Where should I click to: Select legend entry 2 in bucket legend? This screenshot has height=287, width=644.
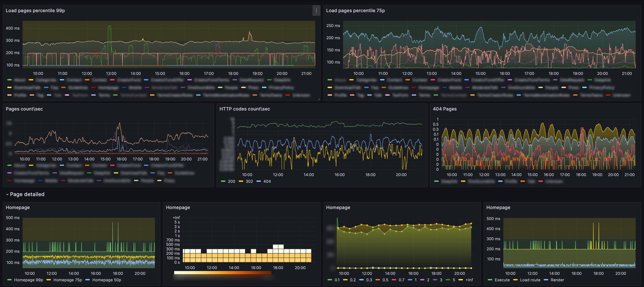tap(428, 280)
